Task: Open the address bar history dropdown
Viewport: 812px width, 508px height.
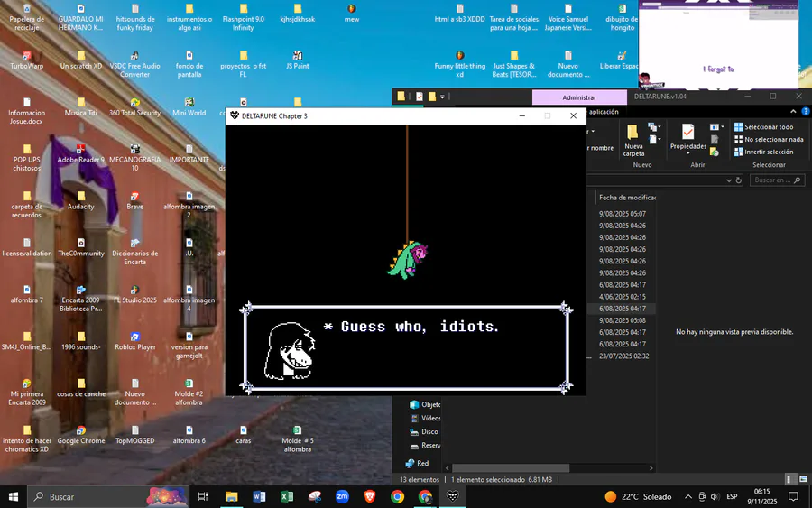Action: [x=729, y=180]
